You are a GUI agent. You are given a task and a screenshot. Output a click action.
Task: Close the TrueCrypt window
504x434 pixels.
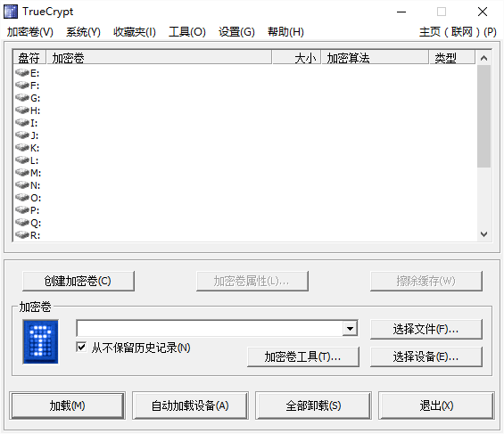click(482, 12)
